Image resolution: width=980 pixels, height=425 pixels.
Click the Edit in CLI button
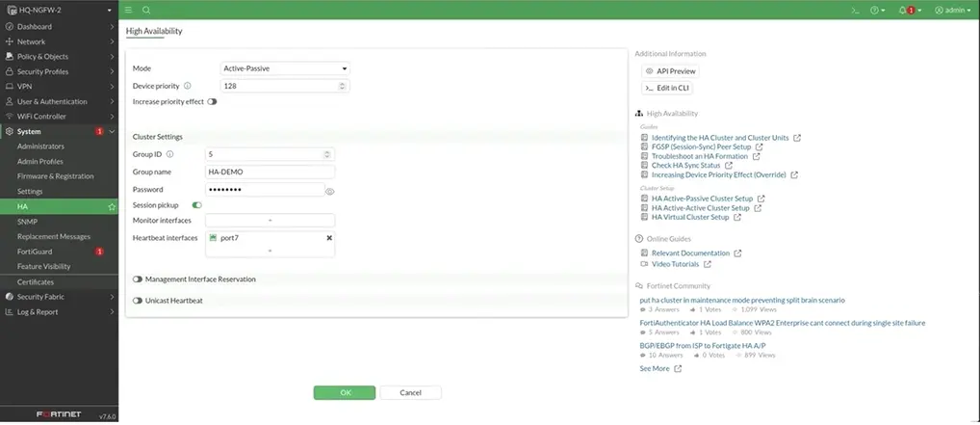point(667,89)
